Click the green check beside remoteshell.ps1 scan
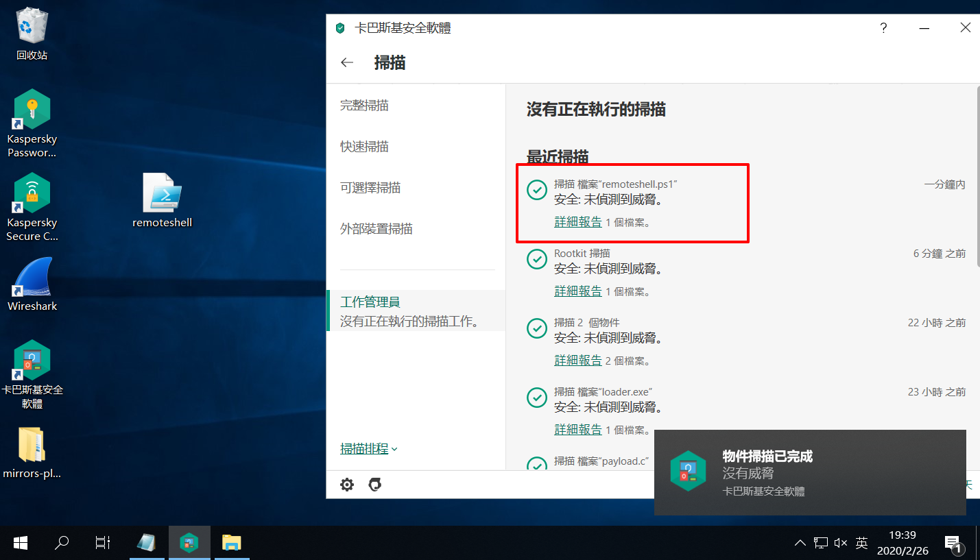Screen dimensions: 980x560 pyautogui.click(x=537, y=190)
